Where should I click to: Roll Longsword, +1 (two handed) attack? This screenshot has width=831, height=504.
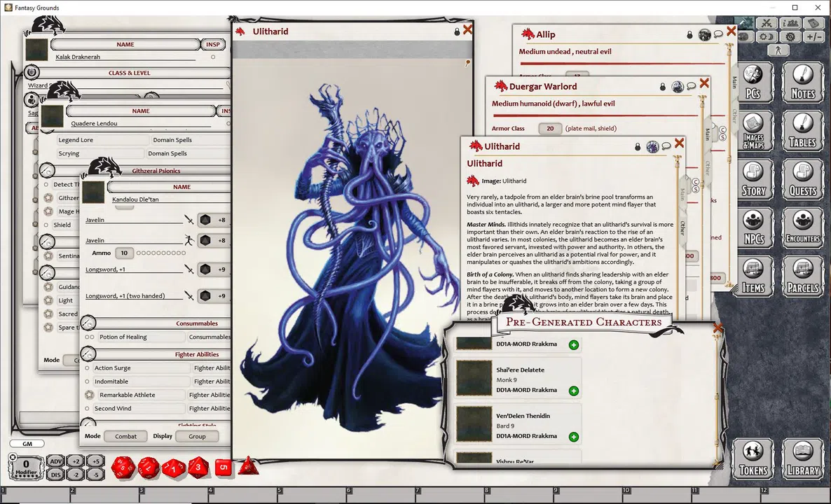pyautogui.click(x=214, y=296)
